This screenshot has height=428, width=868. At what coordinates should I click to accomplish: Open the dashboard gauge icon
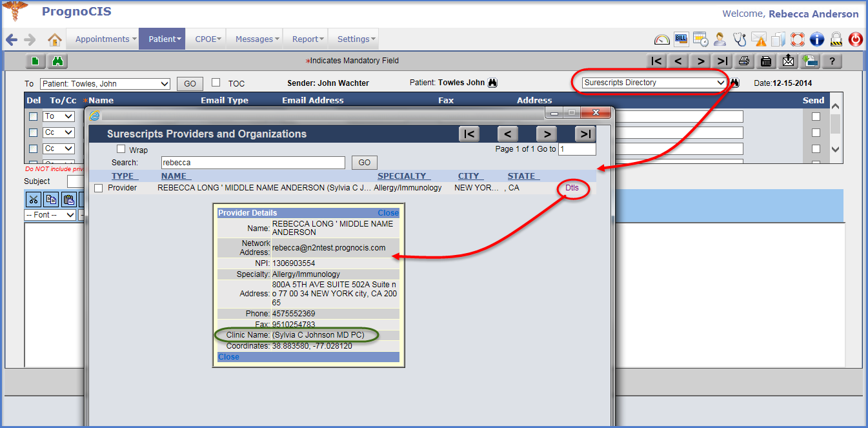point(662,39)
